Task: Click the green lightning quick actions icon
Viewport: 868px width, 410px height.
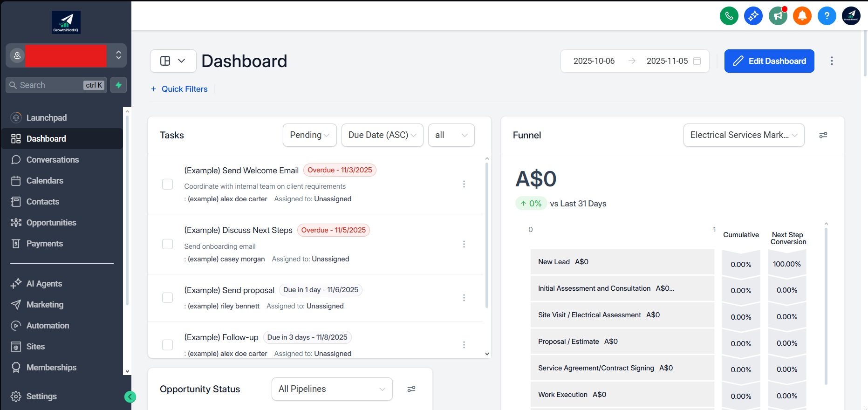Action: (x=118, y=85)
